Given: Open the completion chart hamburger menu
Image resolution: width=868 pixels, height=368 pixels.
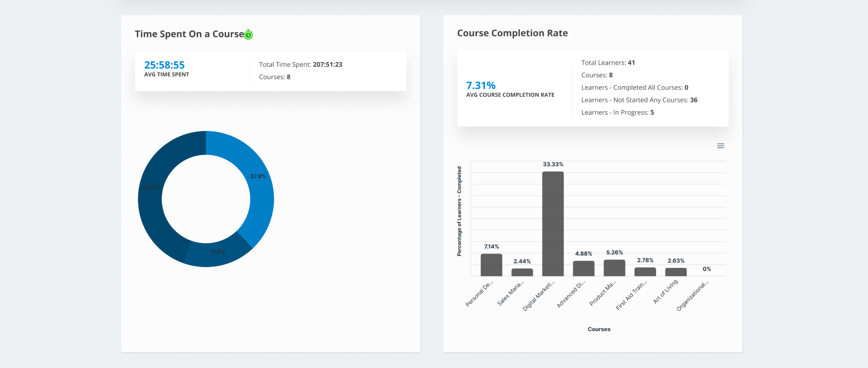Looking at the screenshot, I should [720, 146].
